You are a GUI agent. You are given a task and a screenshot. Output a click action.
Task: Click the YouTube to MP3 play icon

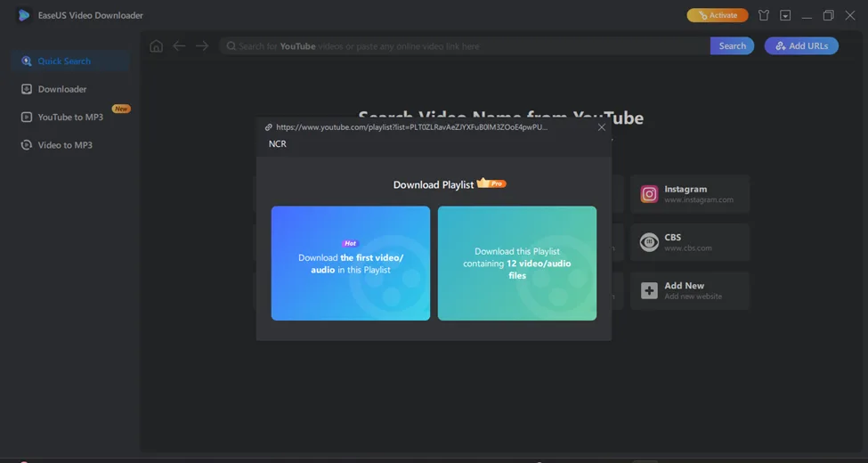tap(26, 117)
